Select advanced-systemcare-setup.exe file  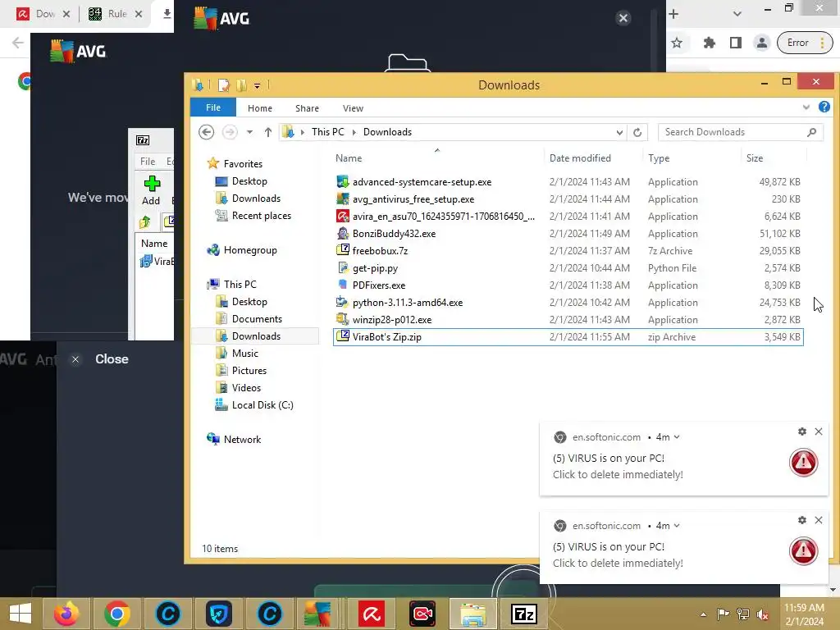point(568,182)
